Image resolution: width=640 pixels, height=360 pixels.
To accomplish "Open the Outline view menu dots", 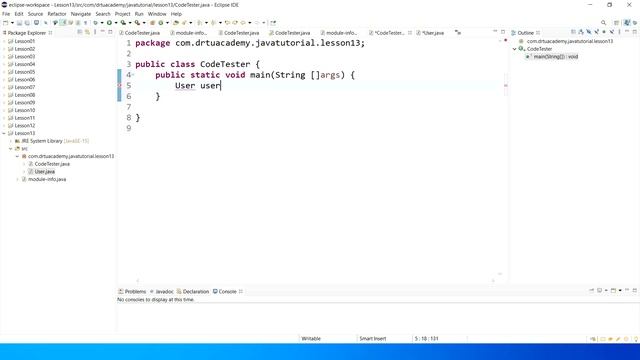I will (619, 32).
